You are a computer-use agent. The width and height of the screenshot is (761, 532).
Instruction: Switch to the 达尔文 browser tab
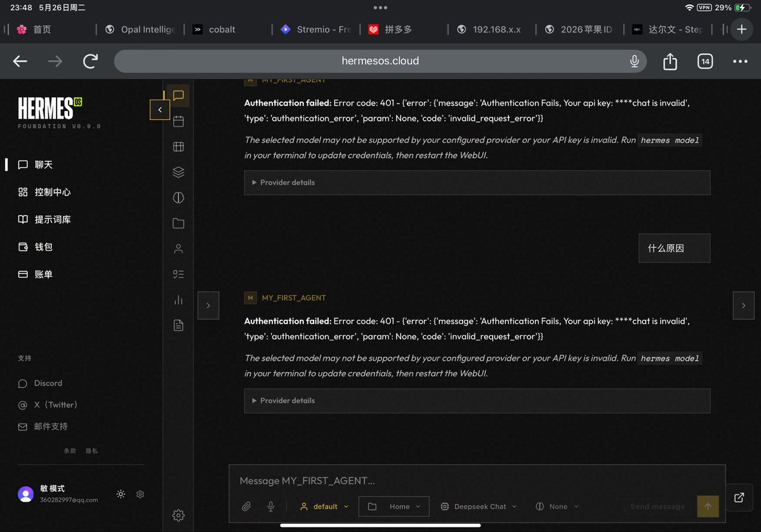(x=668, y=30)
